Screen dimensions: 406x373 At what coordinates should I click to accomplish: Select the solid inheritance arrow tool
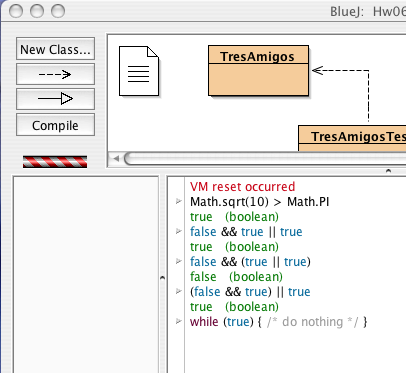(55, 99)
